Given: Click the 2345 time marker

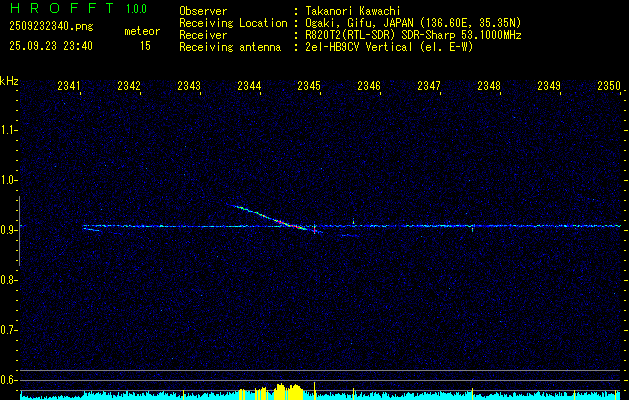Looking at the screenshot, I should (309, 87).
